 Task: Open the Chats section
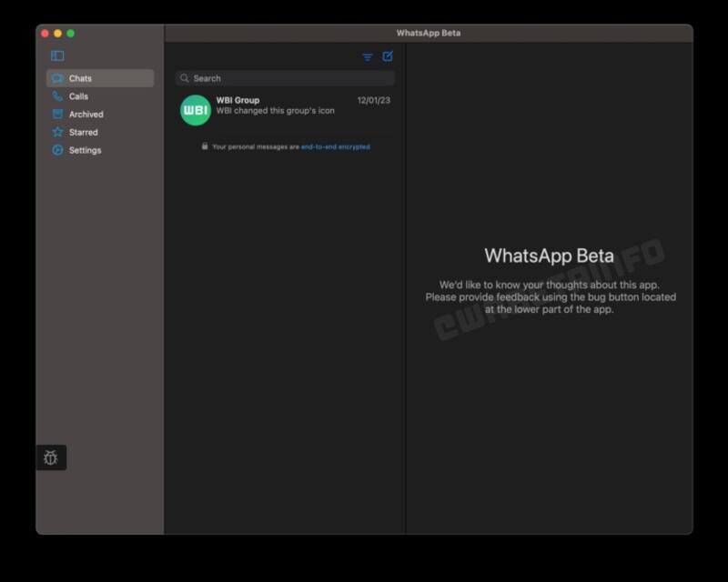coord(80,78)
